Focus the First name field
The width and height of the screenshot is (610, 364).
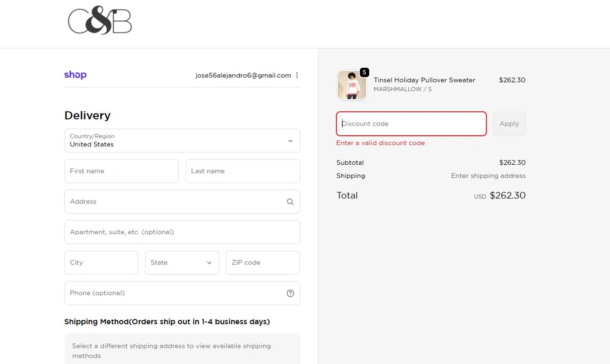[121, 171]
